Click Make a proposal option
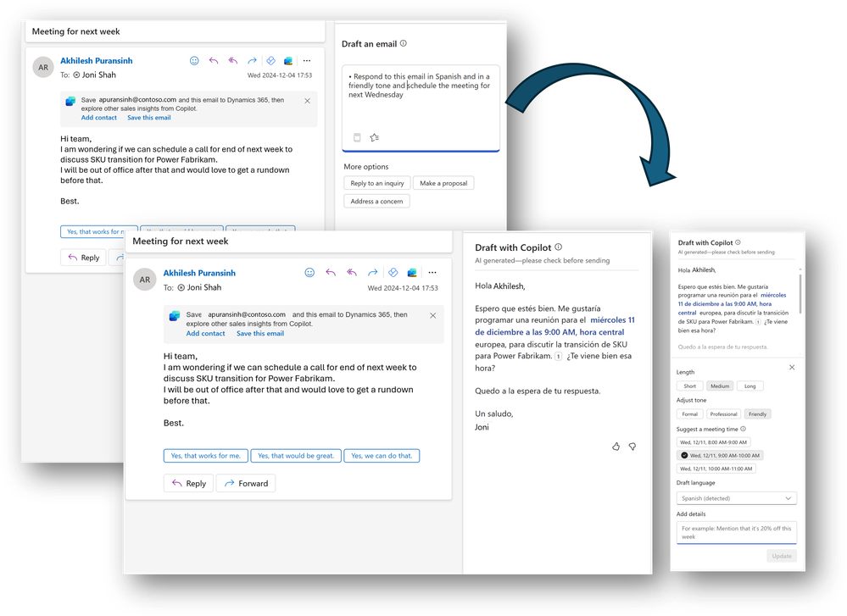Image resolution: width=847 pixels, height=616 pixels. coord(443,183)
